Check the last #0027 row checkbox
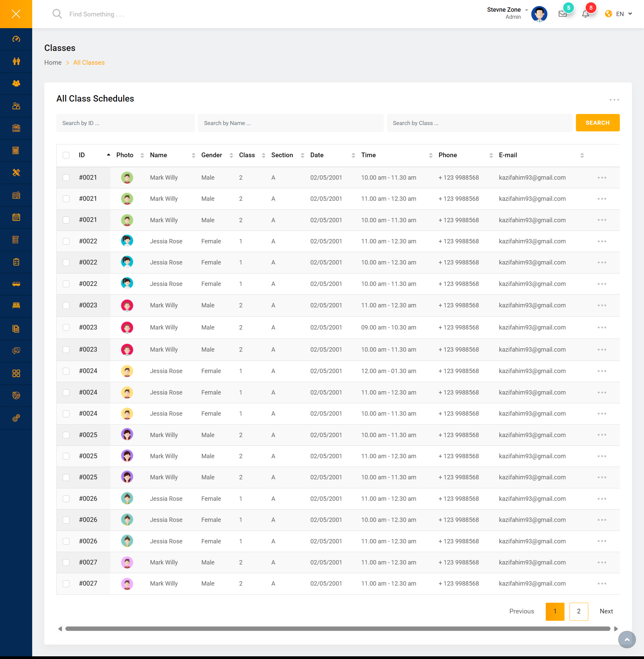 [x=66, y=584]
